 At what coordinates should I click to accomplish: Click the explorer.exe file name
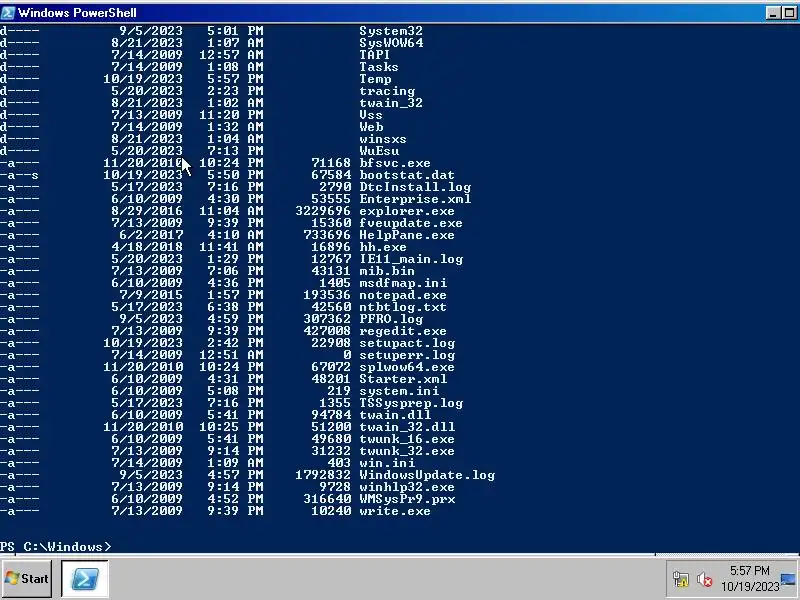[407, 211]
